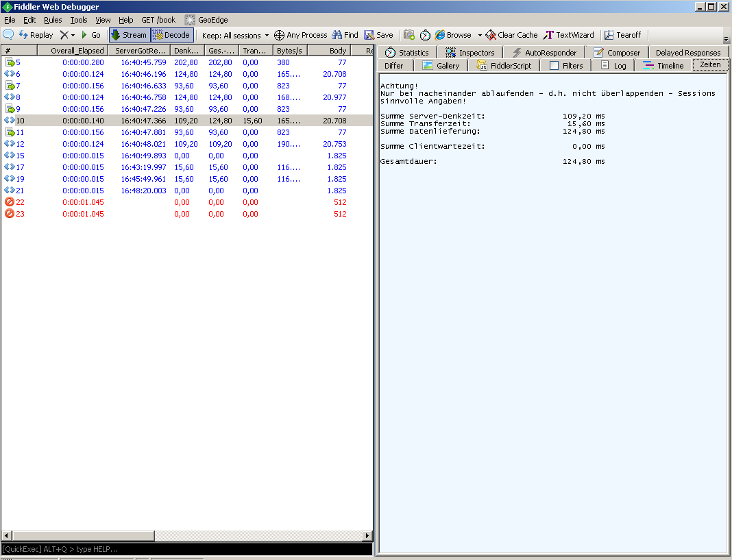Toggle the Decode option
The width and height of the screenshot is (732, 560).
[x=172, y=34]
